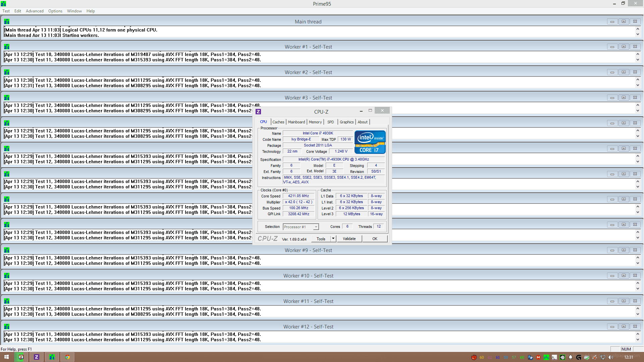Viewport: 644px width, 362px height.
Task: Click scroll-up arrow in Main thread window
Action: tap(638, 29)
